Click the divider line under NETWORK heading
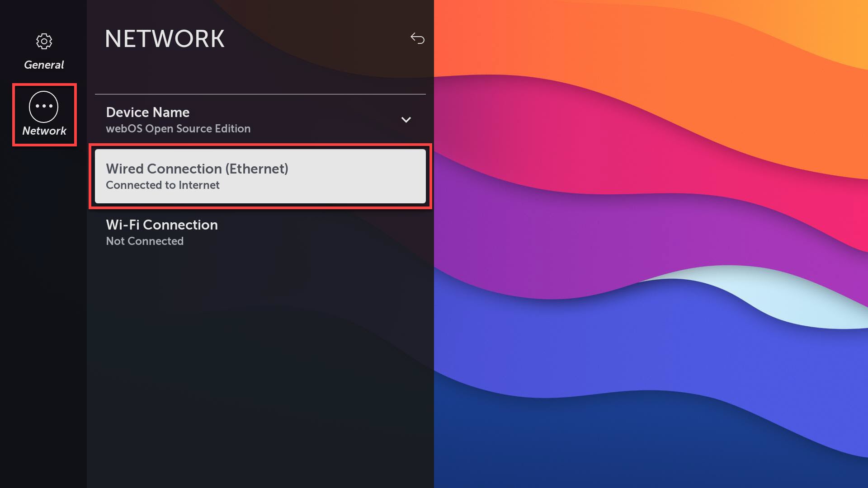Viewport: 868px width, 488px height. (x=260, y=94)
